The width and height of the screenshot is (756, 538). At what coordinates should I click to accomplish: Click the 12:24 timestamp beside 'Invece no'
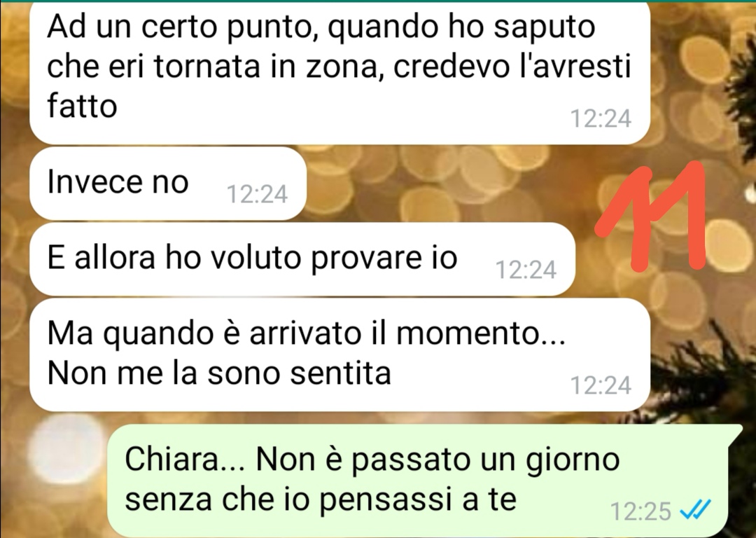point(257,195)
